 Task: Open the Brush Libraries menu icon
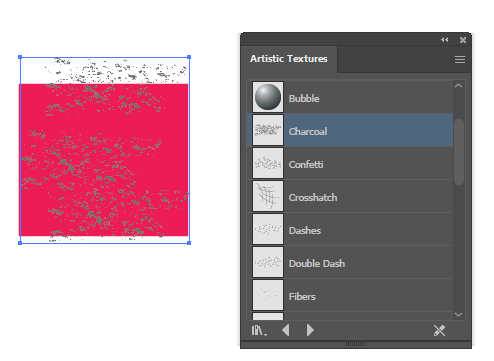[x=259, y=331]
